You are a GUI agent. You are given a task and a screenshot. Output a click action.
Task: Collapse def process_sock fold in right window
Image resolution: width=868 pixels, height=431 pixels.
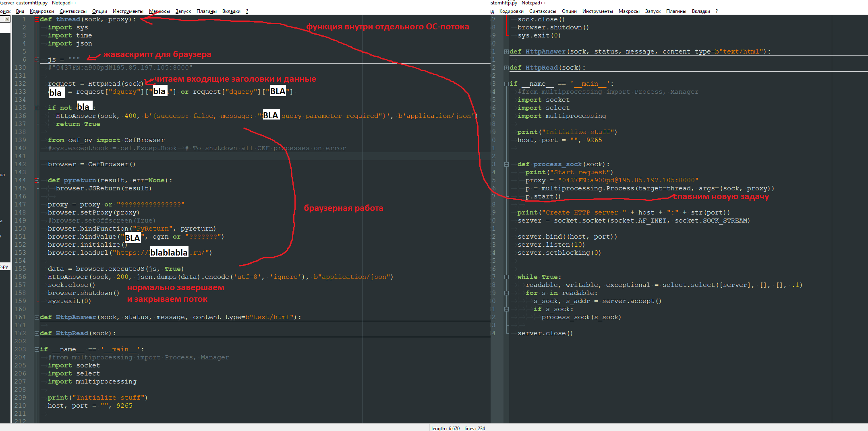point(506,164)
